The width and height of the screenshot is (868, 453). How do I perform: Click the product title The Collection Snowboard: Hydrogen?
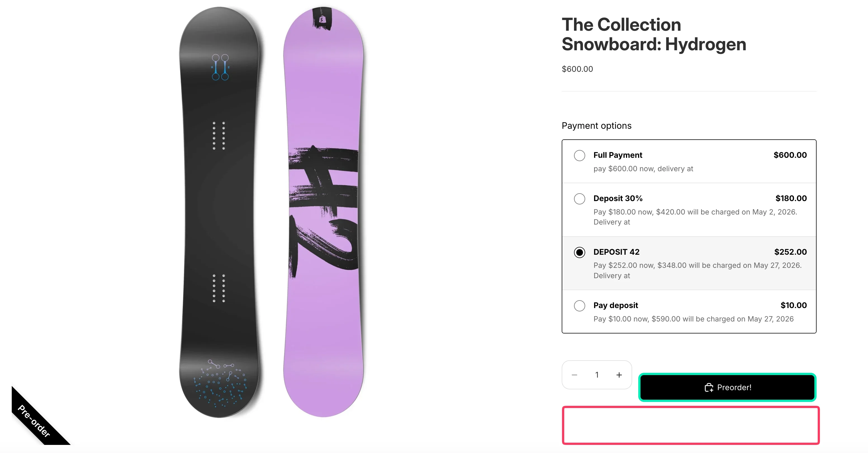654,34
